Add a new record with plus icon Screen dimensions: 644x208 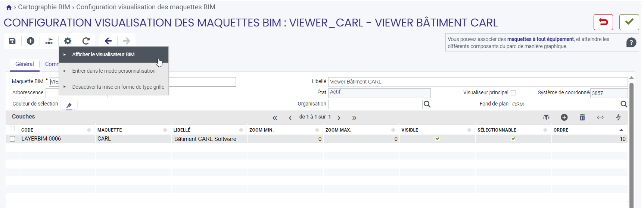[x=31, y=41]
